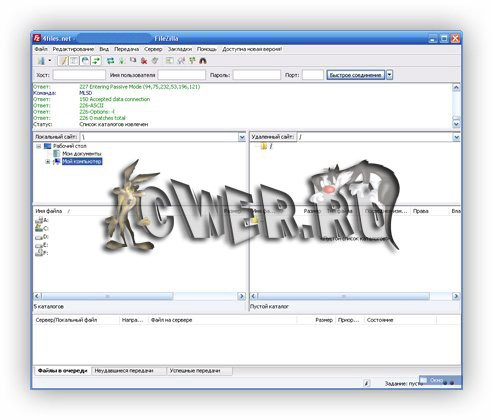The width and height of the screenshot is (493, 420).
Task: Open the Site Manager dropdown arrow
Action: (x=50, y=60)
